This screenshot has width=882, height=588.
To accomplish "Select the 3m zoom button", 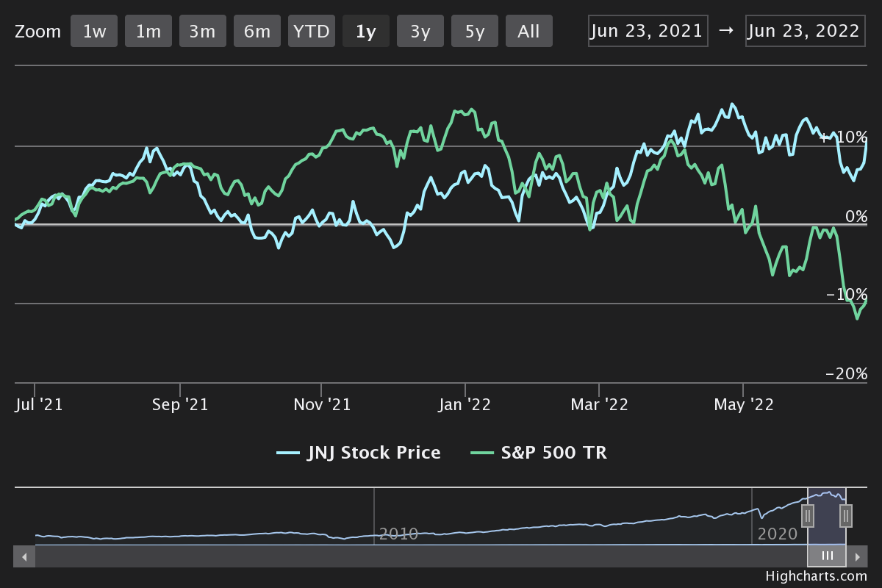I will (x=203, y=32).
